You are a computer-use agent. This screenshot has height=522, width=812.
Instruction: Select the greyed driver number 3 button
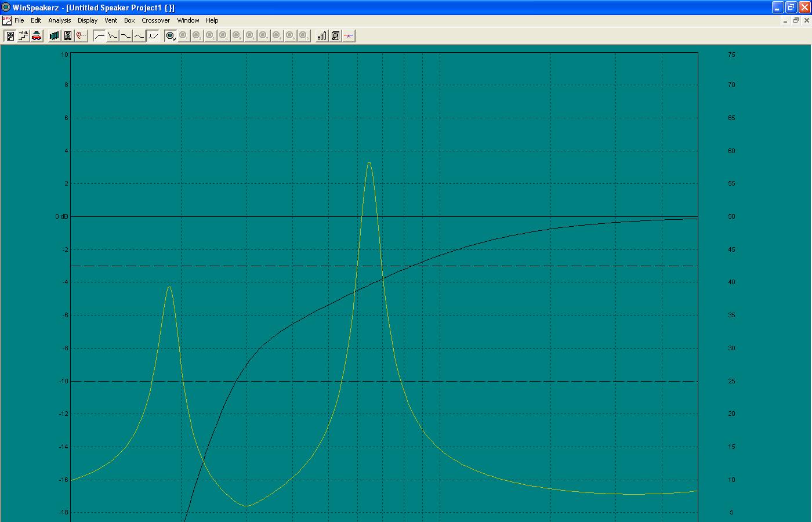pos(211,36)
